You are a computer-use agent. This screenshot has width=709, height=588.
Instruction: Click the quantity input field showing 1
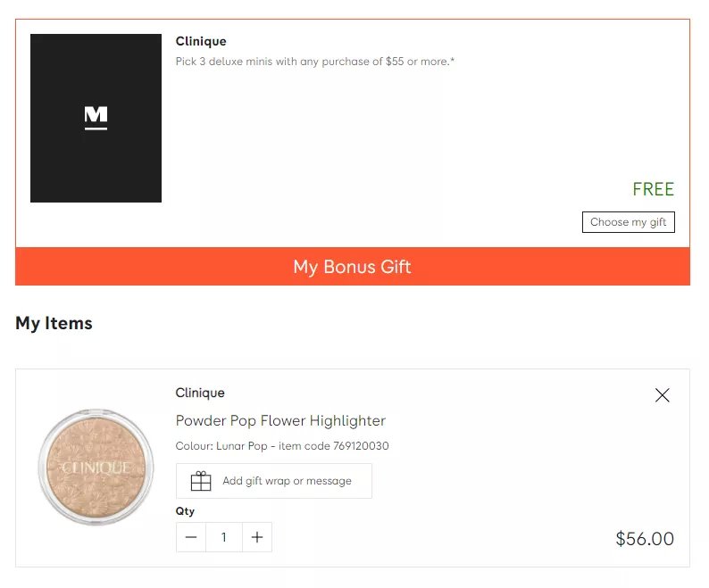(x=224, y=537)
